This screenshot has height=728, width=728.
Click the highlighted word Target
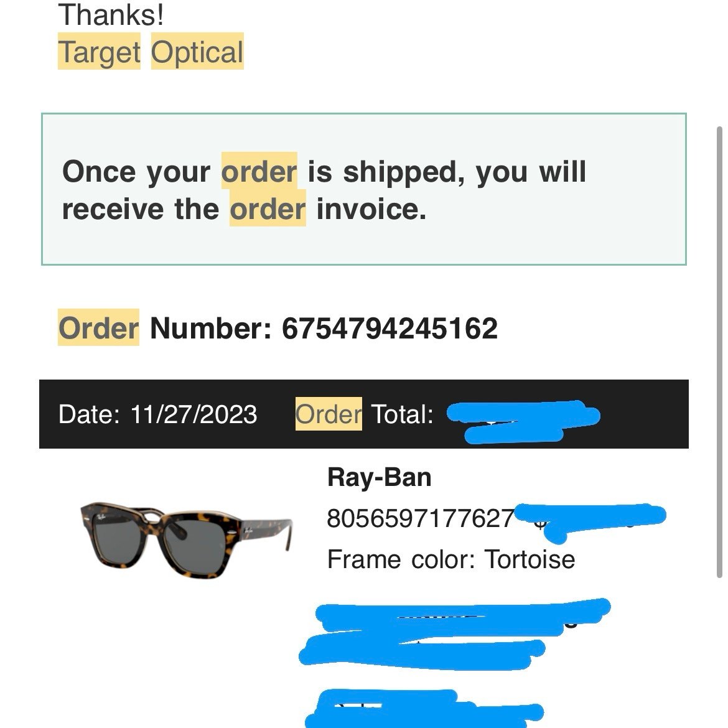tap(99, 51)
